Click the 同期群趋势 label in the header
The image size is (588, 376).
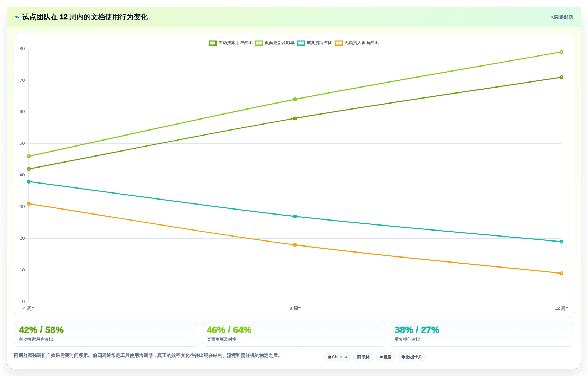[x=562, y=17]
